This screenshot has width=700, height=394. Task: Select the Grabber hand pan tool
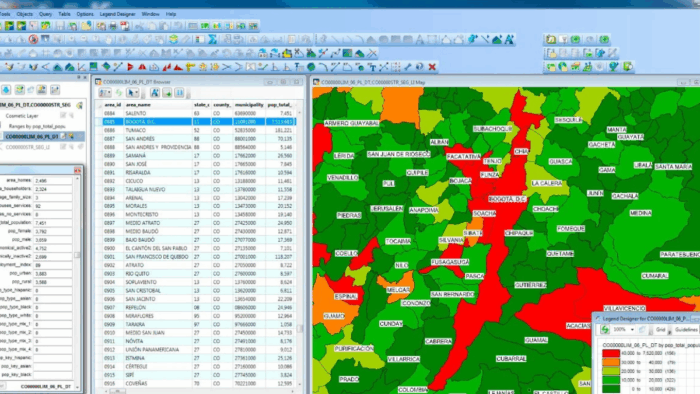pos(109,39)
